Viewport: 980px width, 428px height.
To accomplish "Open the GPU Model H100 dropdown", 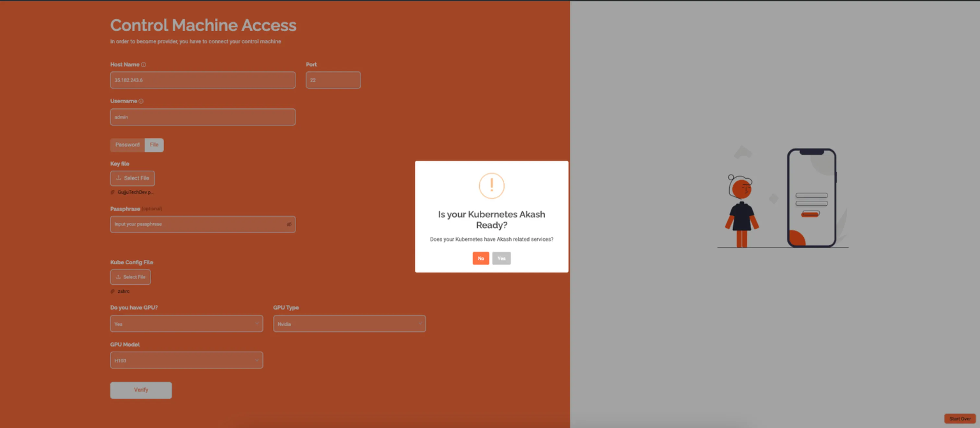I will coord(186,360).
